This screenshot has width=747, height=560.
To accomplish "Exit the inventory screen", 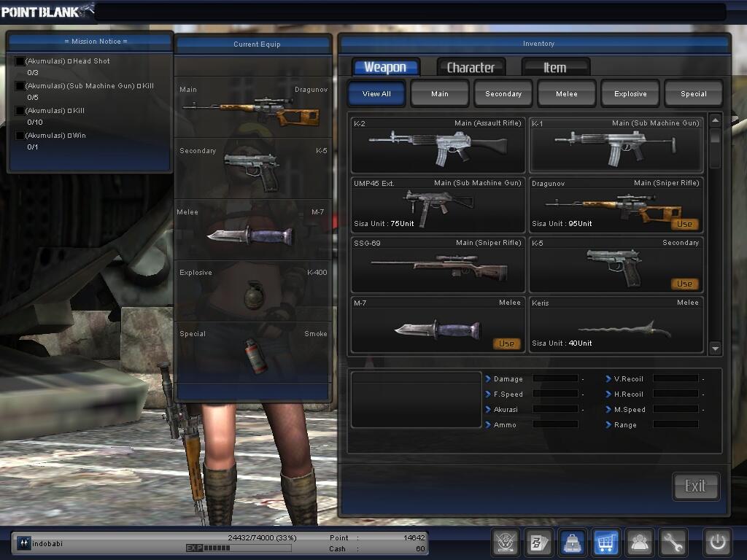I will [695, 486].
